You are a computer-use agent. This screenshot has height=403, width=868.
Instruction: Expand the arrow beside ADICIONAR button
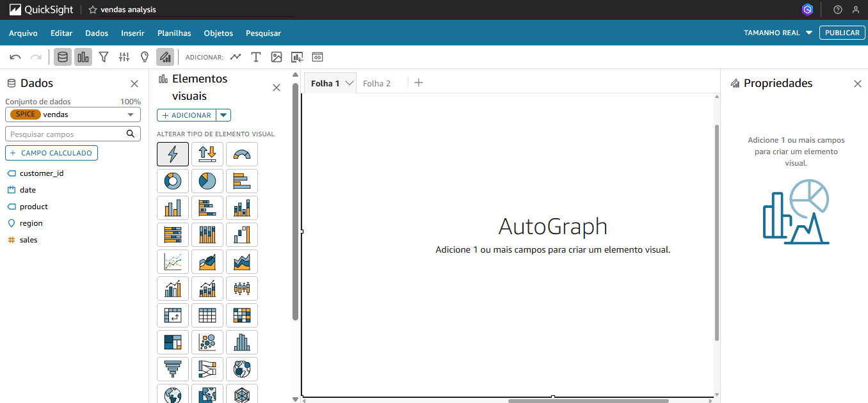coord(223,115)
